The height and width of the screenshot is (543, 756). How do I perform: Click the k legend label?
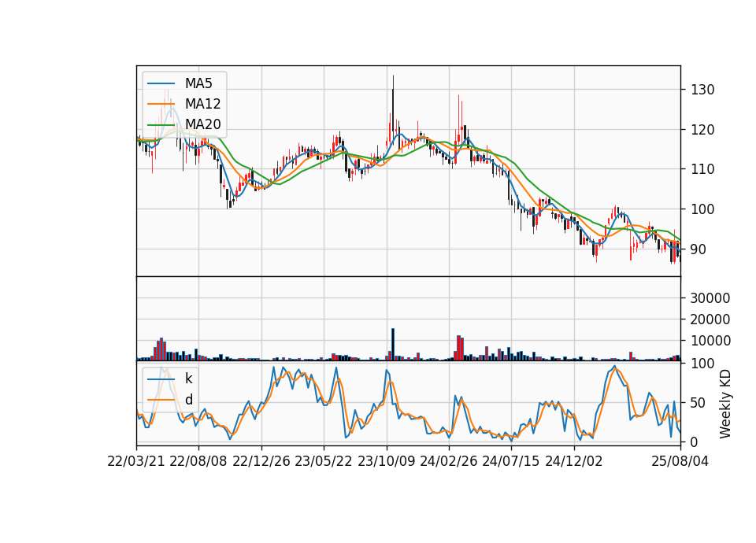pos(188,379)
